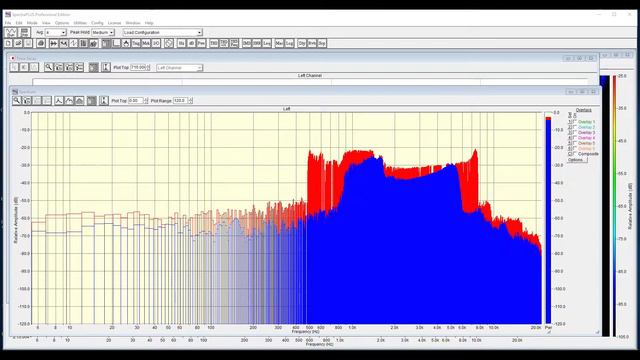Click the Dly toolbar icon
Image resolution: width=640 pixels, height=360 pixels.
pyautogui.click(x=302, y=43)
